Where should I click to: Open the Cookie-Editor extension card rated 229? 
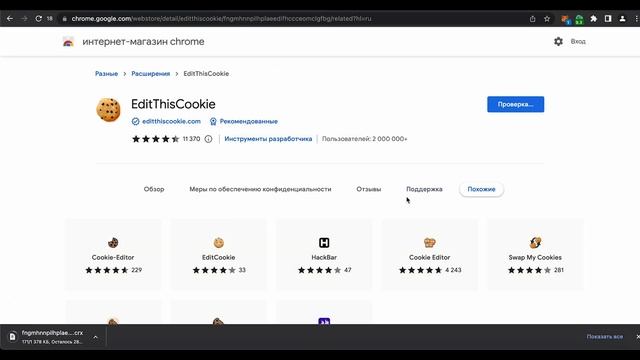coord(113,255)
